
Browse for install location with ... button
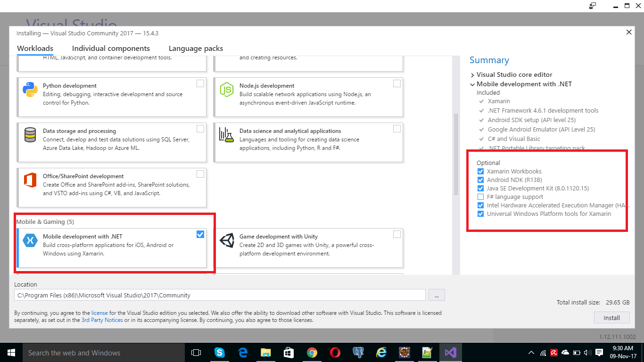pos(437,295)
